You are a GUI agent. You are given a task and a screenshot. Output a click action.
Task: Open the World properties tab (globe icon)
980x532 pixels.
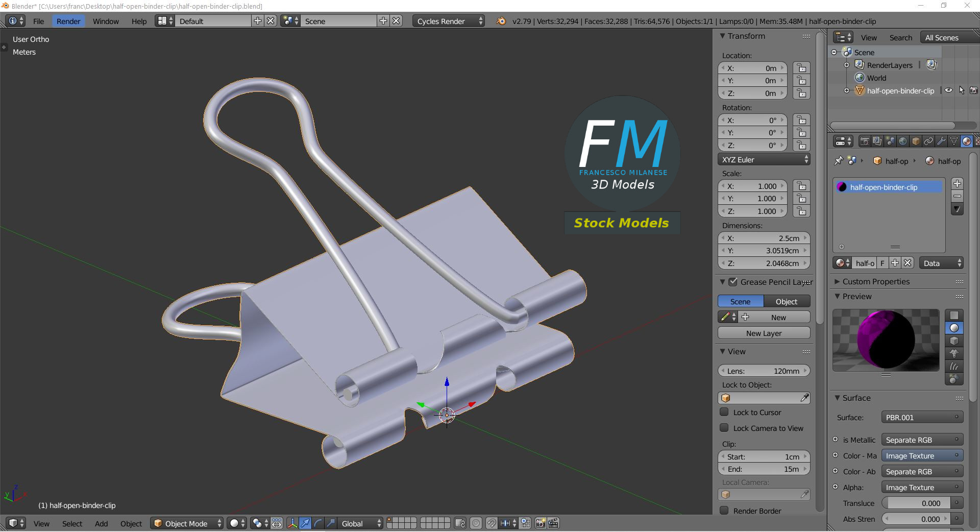pyautogui.click(x=903, y=141)
